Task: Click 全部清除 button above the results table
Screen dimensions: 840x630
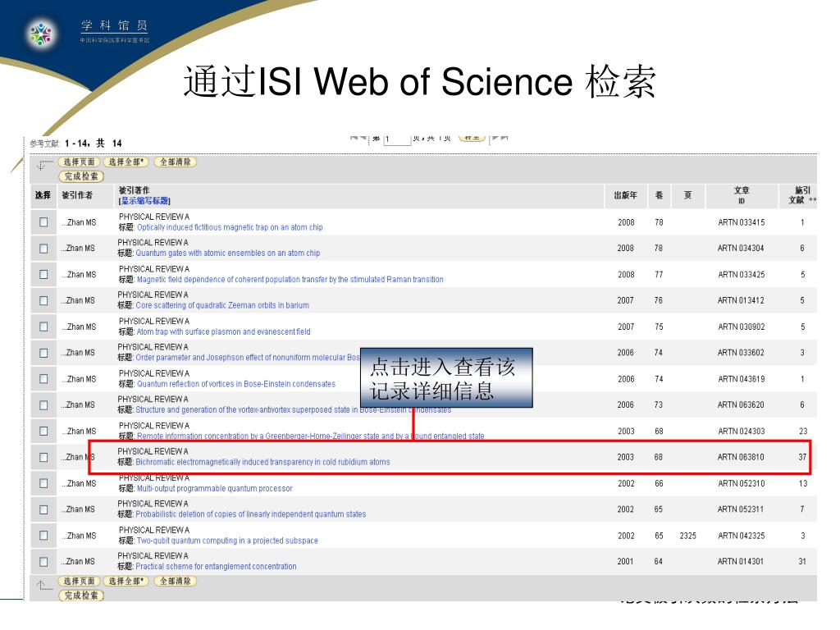Action: point(176,162)
